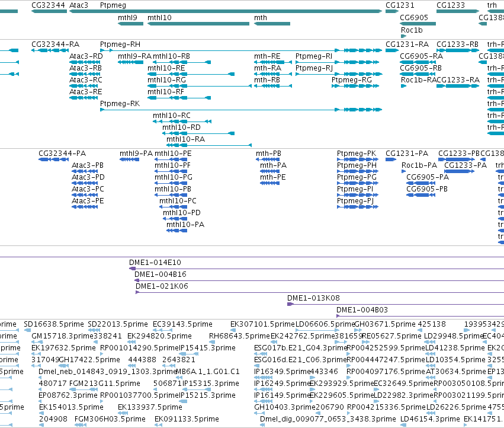Select the CG6905-RA transcript label
Viewport: 504px width, 428px height.
(x=422, y=56)
